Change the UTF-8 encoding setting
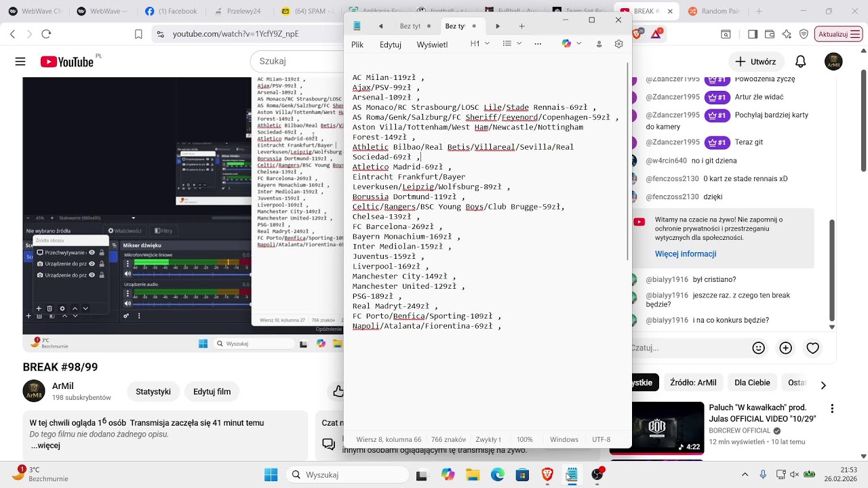The width and height of the screenshot is (868, 488). coord(601,439)
